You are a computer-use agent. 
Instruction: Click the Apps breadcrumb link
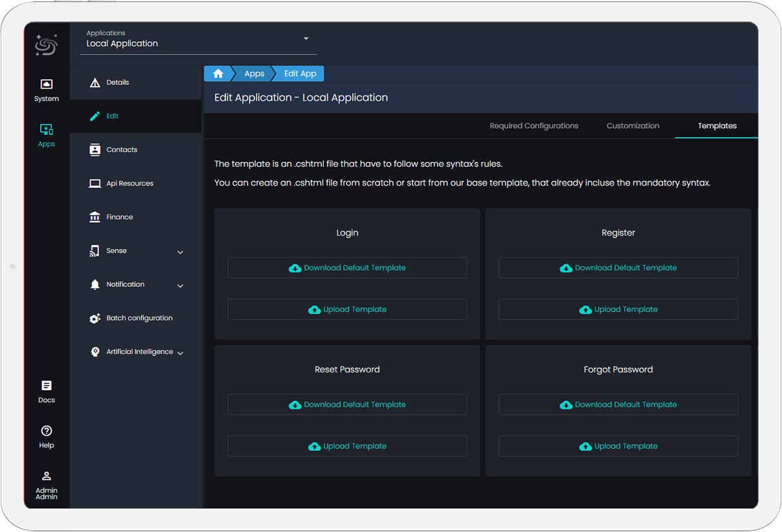tap(254, 73)
